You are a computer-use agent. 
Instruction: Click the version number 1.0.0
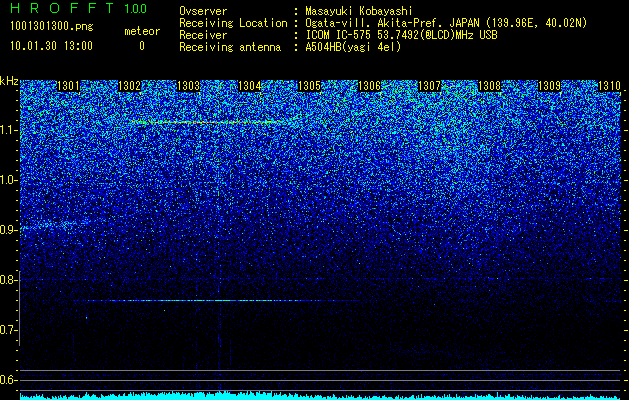pos(136,8)
